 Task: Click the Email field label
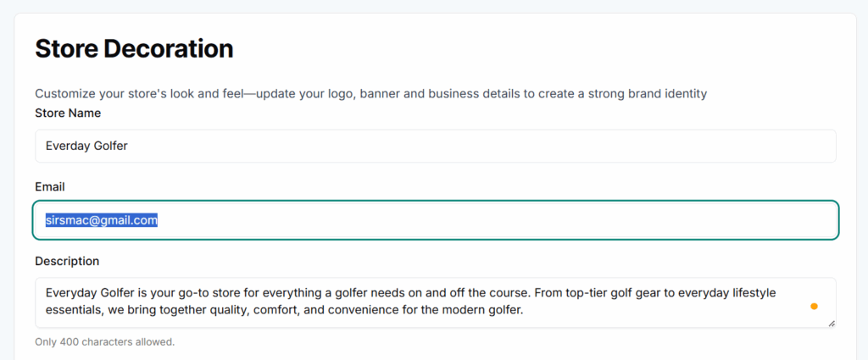(50, 186)
